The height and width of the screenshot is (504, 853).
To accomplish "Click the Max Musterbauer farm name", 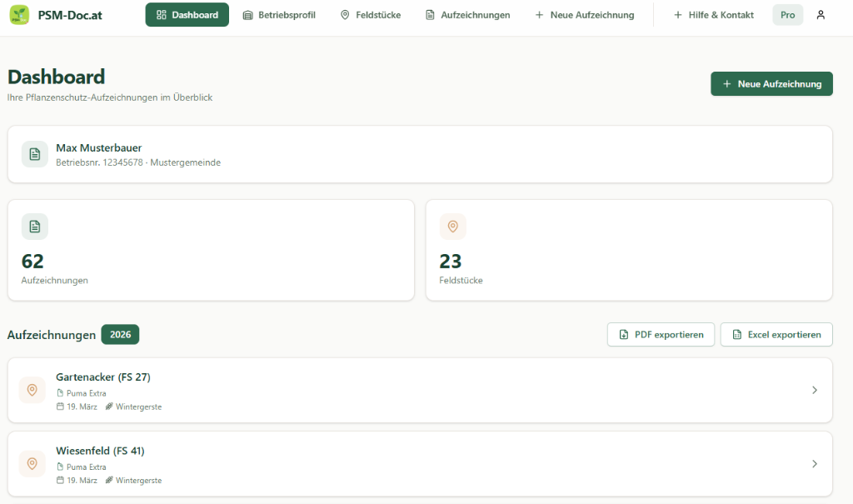I will pos(98,148).
